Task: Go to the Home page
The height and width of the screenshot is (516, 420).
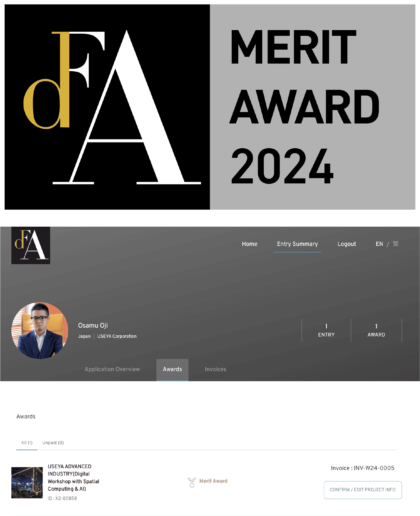Action: pos(250,244)
